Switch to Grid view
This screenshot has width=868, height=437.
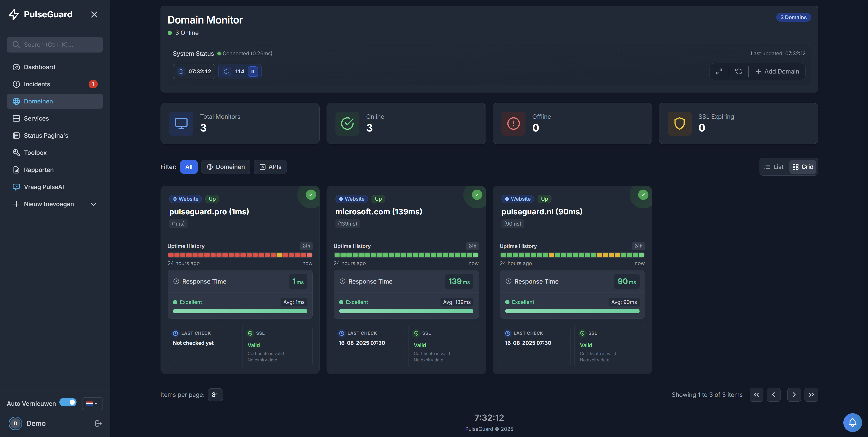tap(803, 167)
